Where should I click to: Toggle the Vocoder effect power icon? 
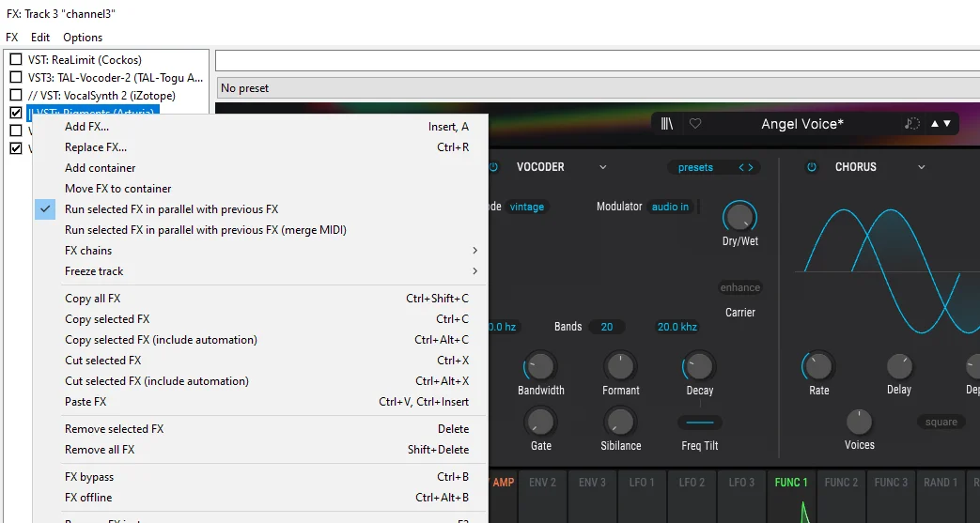tap(493, 167)
